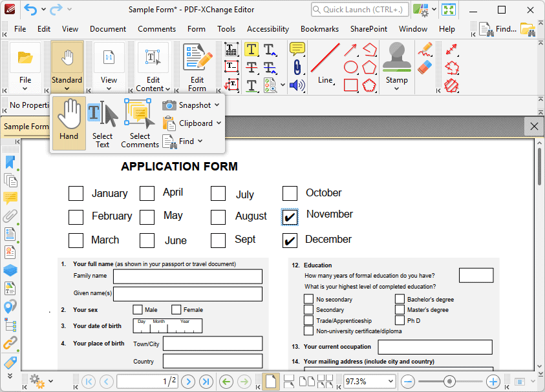Open the Form menu
Viewport: 545px width, 392px height.
point(197,29)
